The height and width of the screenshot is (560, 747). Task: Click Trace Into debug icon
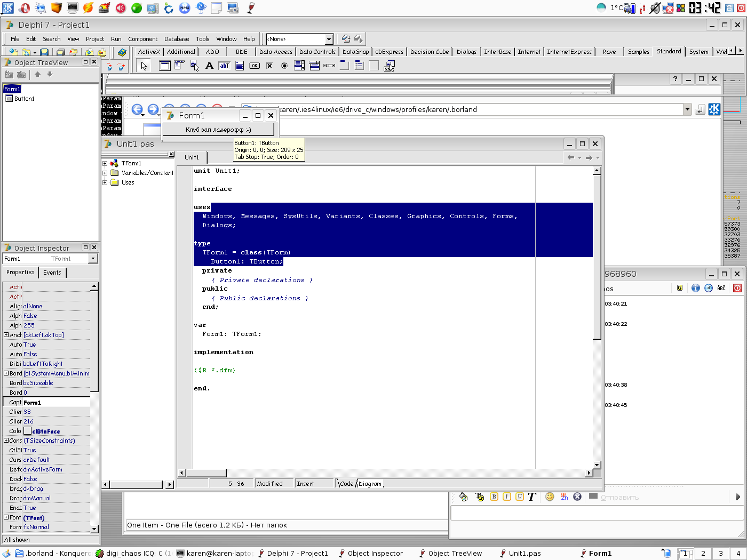(109, 67)
